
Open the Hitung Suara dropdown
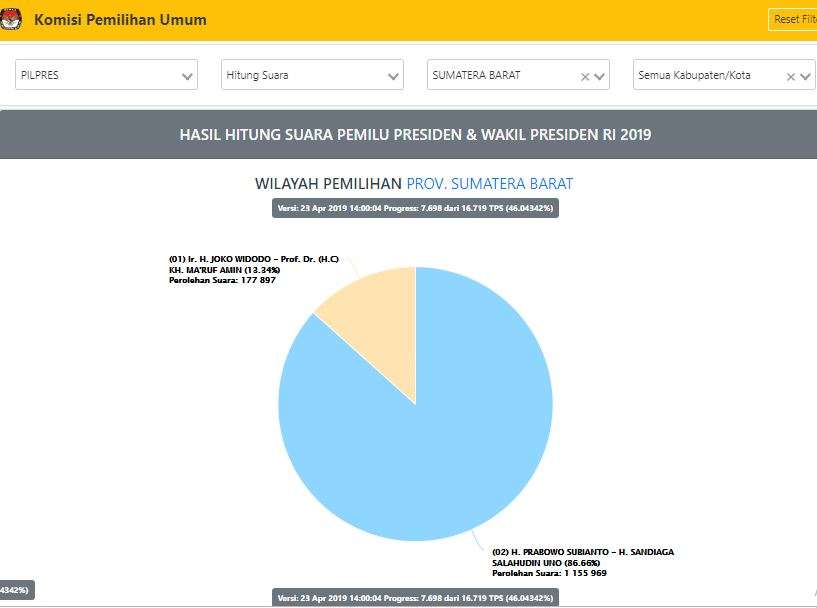pyautogui.click(x=312, y=75)
